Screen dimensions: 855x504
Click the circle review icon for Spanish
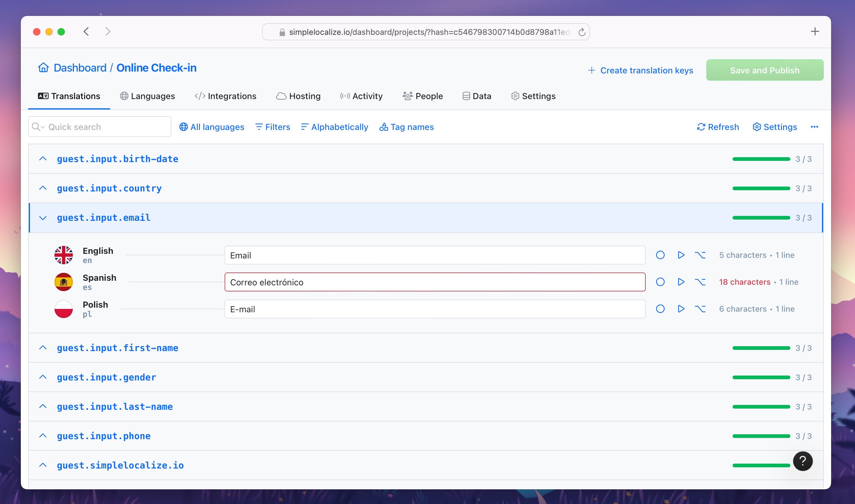pyautogui.click(x=660, y=282)
